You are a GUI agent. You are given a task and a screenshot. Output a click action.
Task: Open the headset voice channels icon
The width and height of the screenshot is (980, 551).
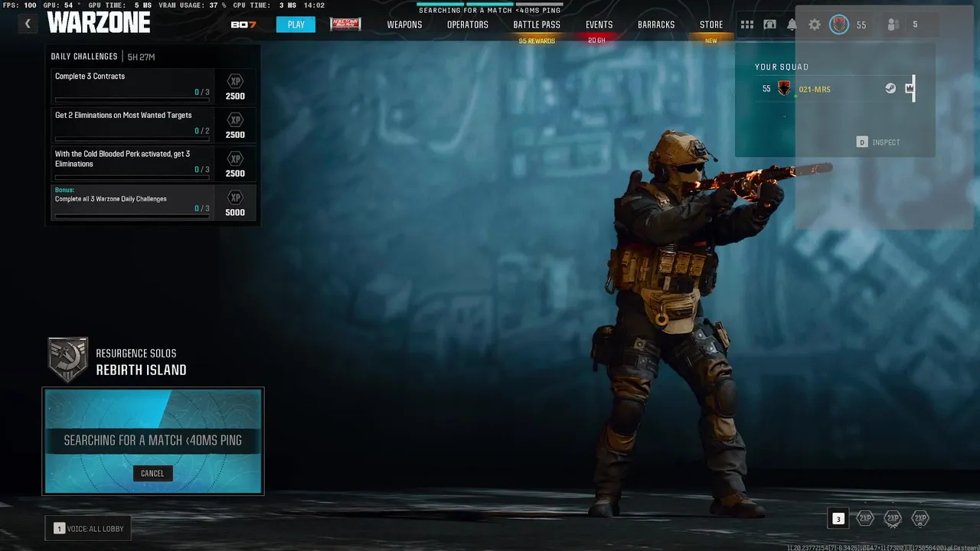click(769, 24)
